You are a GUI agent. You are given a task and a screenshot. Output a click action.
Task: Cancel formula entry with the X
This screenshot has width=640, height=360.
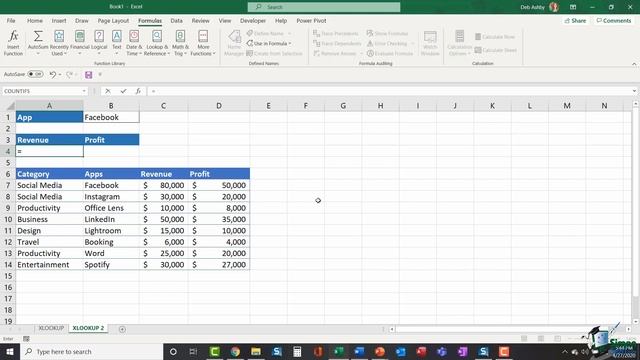pos(108,91)
